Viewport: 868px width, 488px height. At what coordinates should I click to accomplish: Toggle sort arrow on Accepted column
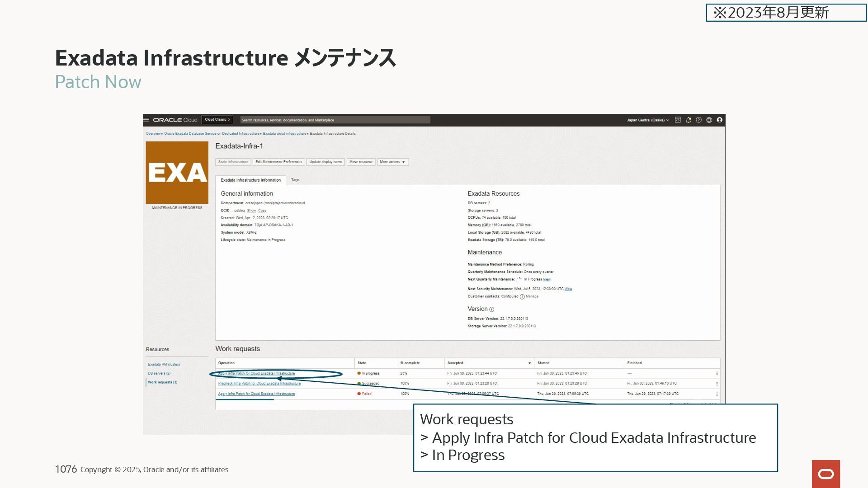529,363
